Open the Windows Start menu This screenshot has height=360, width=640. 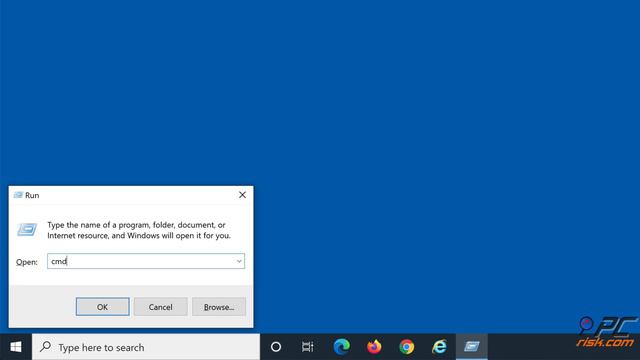click(x=16, y=347)
